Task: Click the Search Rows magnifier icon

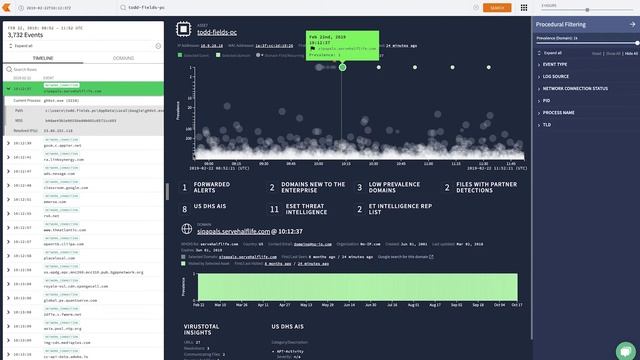Action: (x=9, y=69)
